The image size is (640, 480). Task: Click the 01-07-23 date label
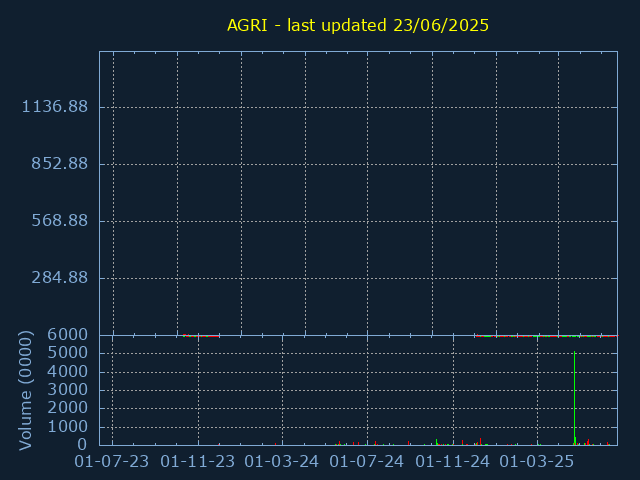(111, 462)
